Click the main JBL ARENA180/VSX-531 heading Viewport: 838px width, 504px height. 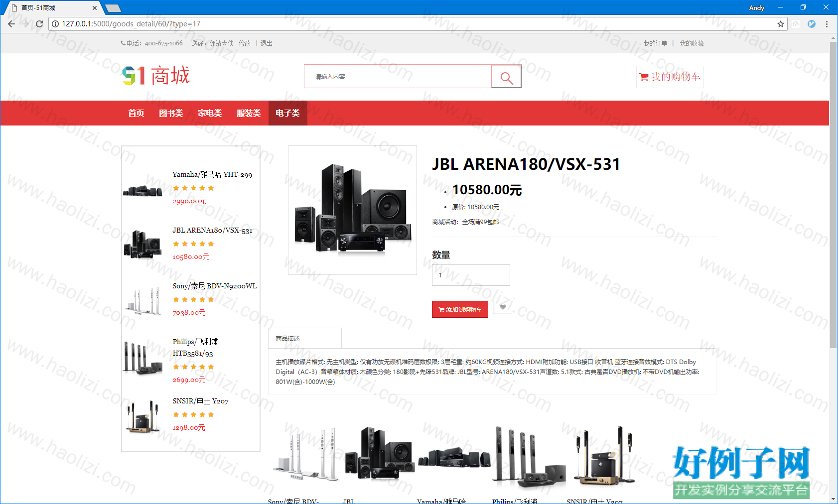[526, 164]
